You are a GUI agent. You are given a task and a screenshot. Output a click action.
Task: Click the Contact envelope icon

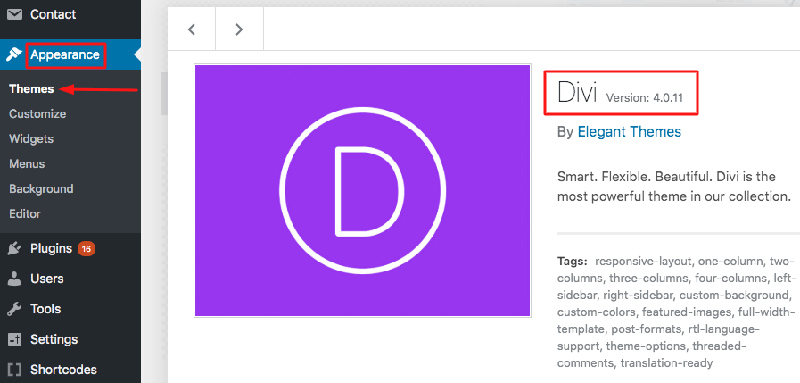pos(14,14)
